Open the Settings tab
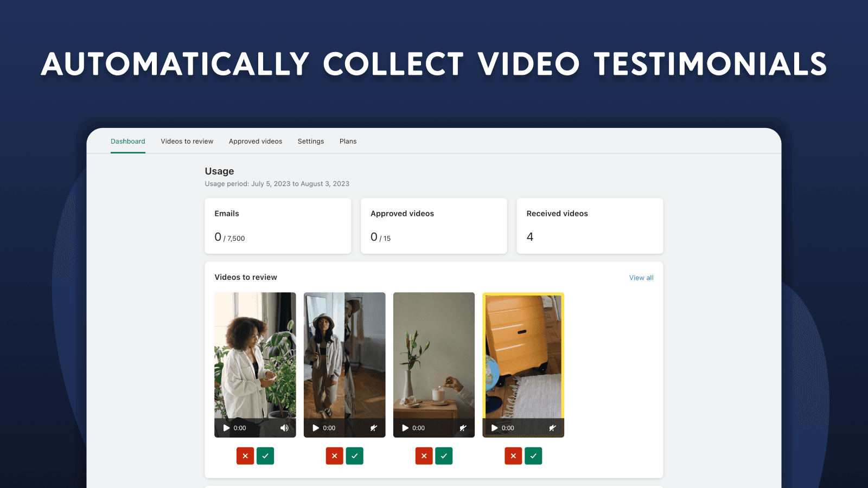Viewport: 868px width, 488px height. (311, 142)
